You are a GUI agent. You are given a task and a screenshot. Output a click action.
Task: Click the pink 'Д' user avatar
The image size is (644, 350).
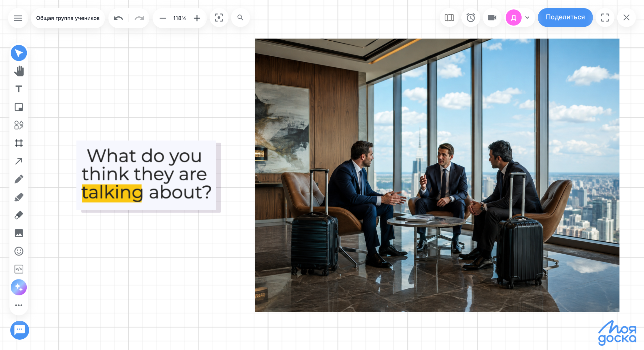click(514, 18)
